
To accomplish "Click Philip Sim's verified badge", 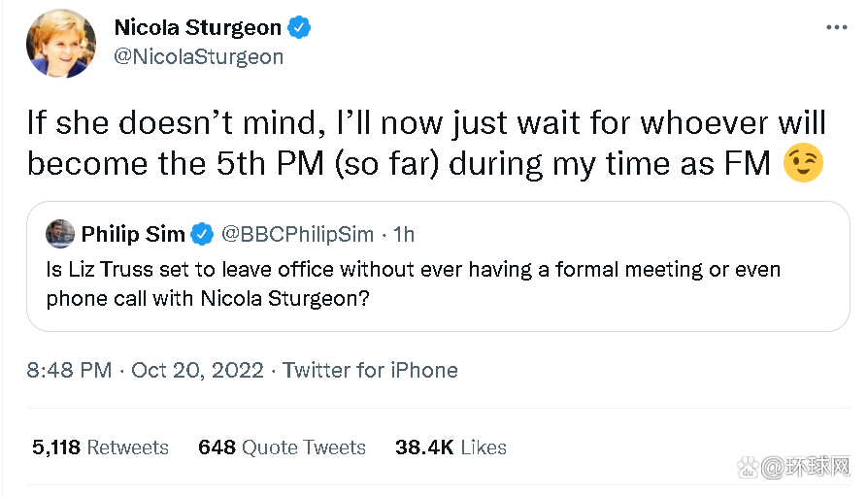I will coord(202,234).
